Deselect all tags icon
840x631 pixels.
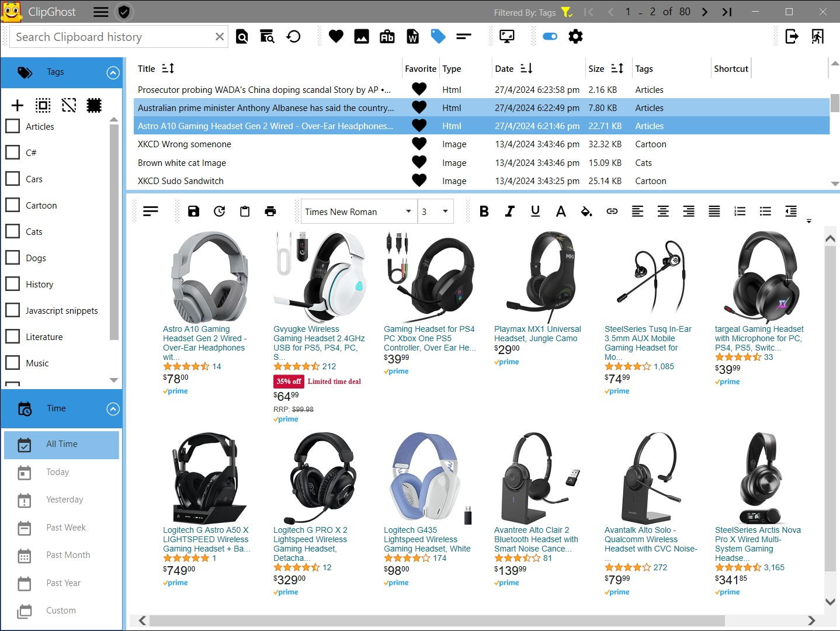69,105
